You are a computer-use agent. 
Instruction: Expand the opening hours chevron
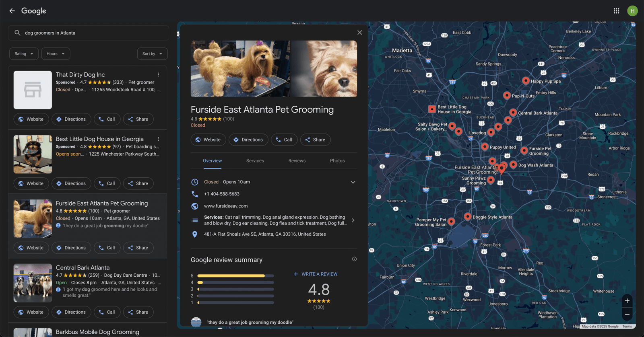tap(353, 182)
